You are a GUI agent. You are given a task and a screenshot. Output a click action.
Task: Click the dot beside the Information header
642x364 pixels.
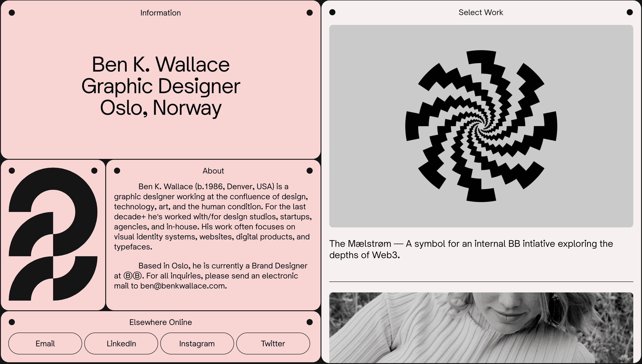pyautogui.click(x=12, y=12)
